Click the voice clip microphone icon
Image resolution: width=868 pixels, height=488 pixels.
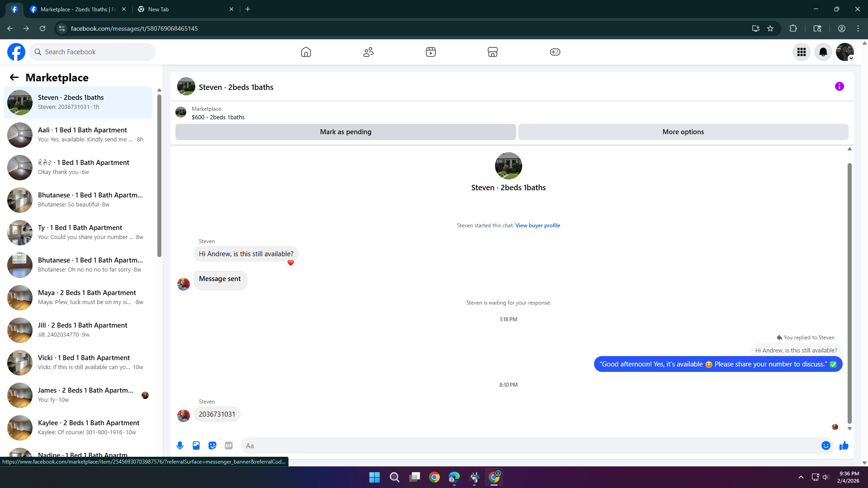click(180, 446)
